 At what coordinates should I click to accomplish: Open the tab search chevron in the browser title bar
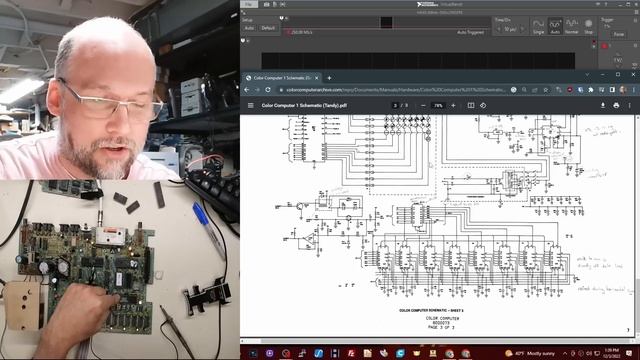pos(587,75)
